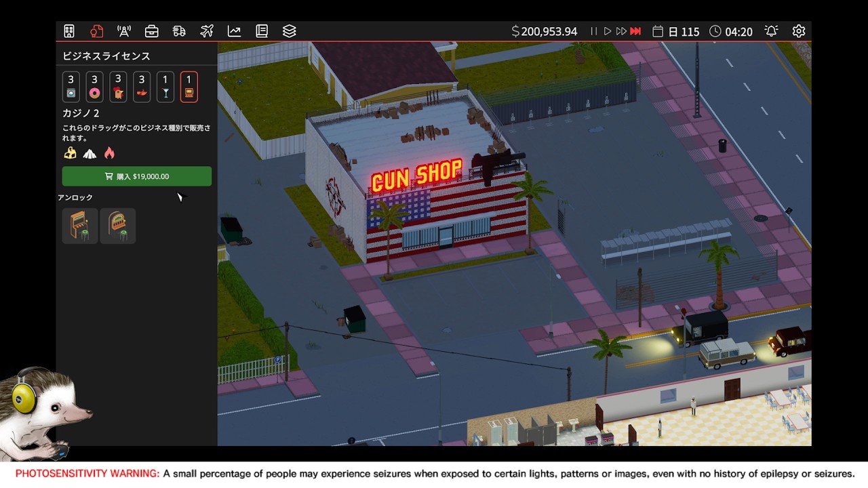Click the red flame drug icon
The height and width of the screenshot is (488, 868).
(x=109, y=153)
